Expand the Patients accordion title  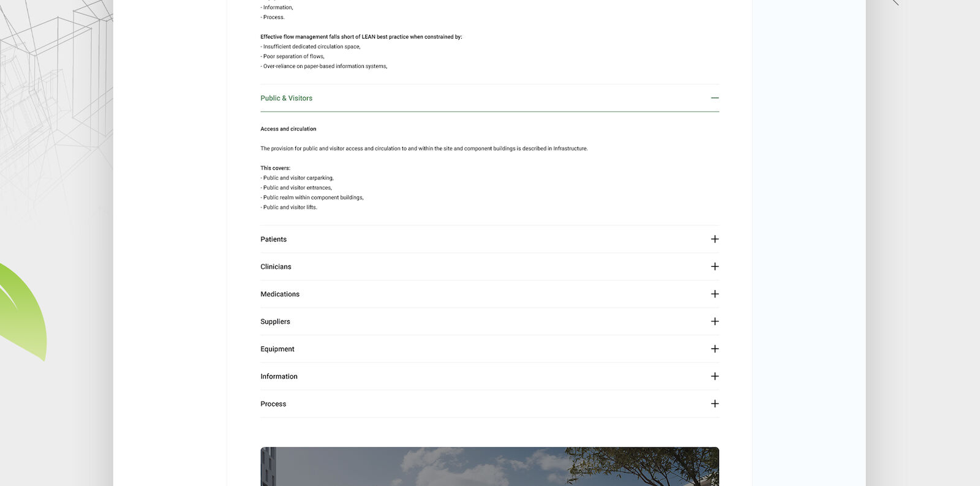pyautogui.click(x=273, y=239)
